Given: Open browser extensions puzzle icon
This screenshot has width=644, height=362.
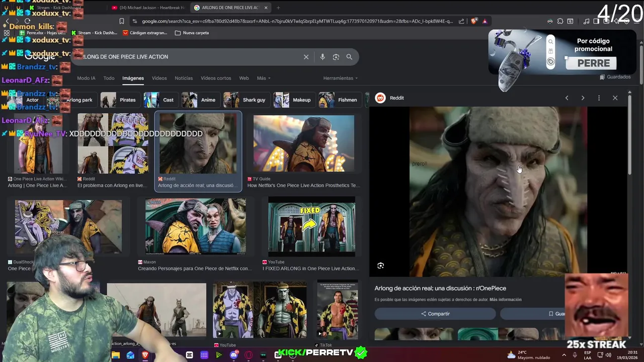Looking at the screenshot, I should click(x=559, y=21).
